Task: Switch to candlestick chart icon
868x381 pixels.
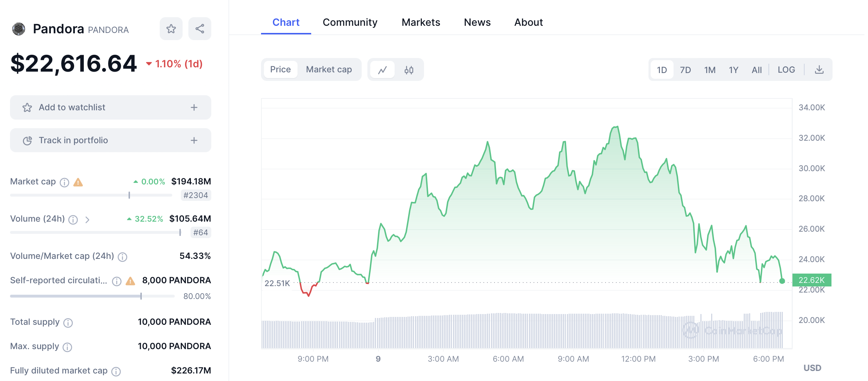Action: pyautogui.click(x=409, y=70)
